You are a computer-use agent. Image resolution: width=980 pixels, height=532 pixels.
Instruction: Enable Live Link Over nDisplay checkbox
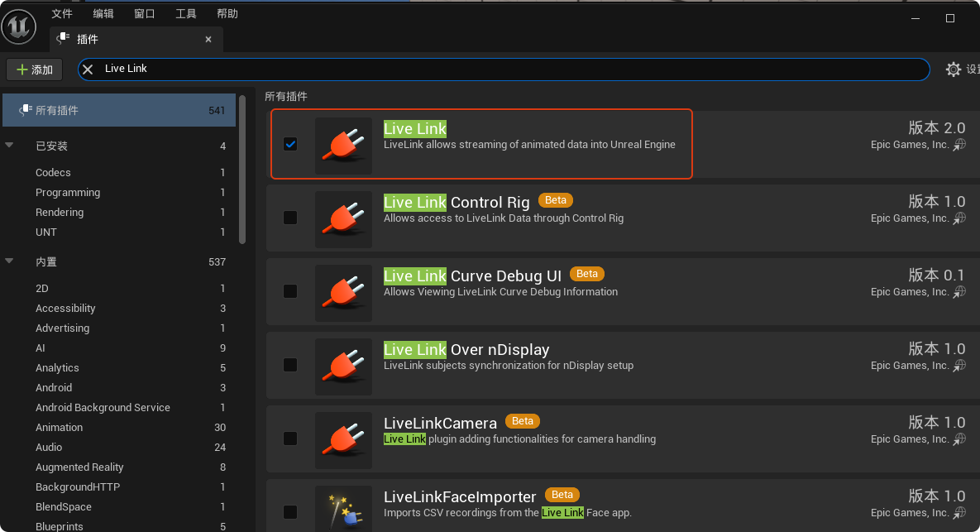290,365
